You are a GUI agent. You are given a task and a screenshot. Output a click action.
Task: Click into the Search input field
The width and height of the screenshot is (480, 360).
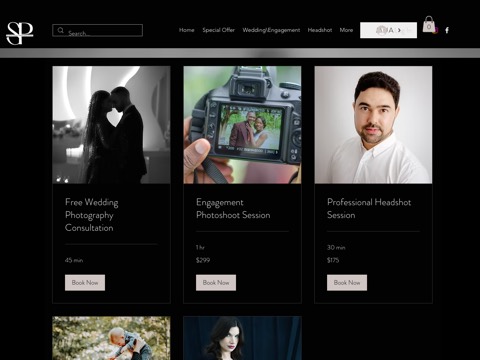(97, 30)
